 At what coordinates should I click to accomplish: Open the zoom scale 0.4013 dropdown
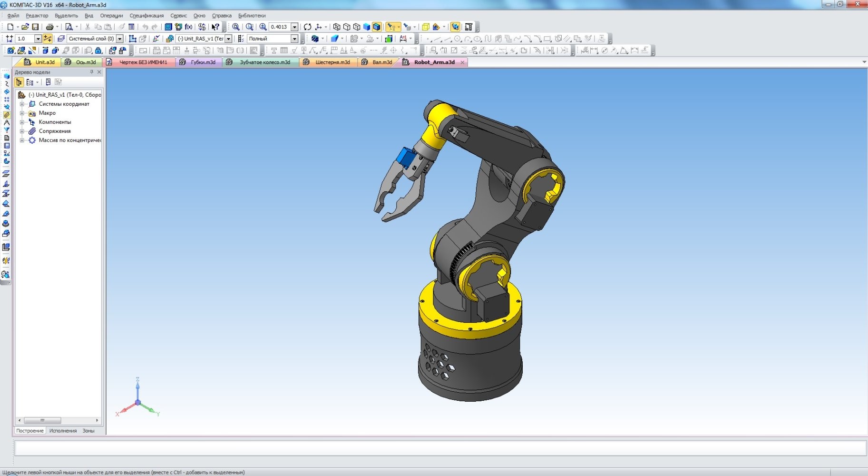pyautogui.click(x=294, y=27)
